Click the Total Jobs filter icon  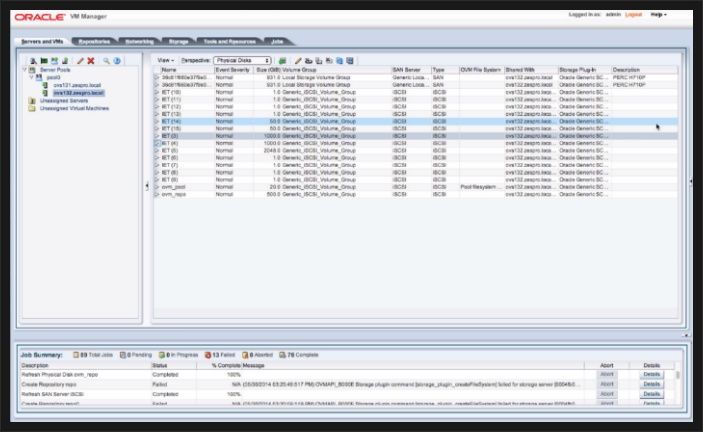[76, 355]
